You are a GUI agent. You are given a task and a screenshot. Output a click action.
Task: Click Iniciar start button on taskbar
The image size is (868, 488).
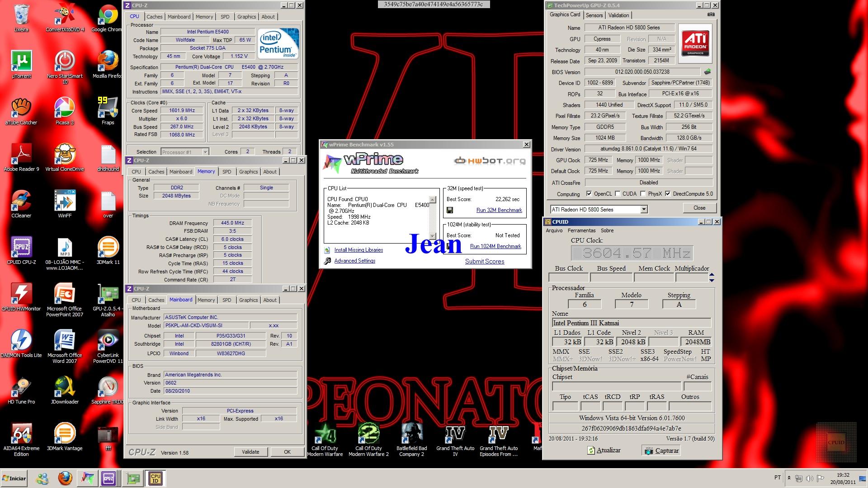[x=14, y=479]
